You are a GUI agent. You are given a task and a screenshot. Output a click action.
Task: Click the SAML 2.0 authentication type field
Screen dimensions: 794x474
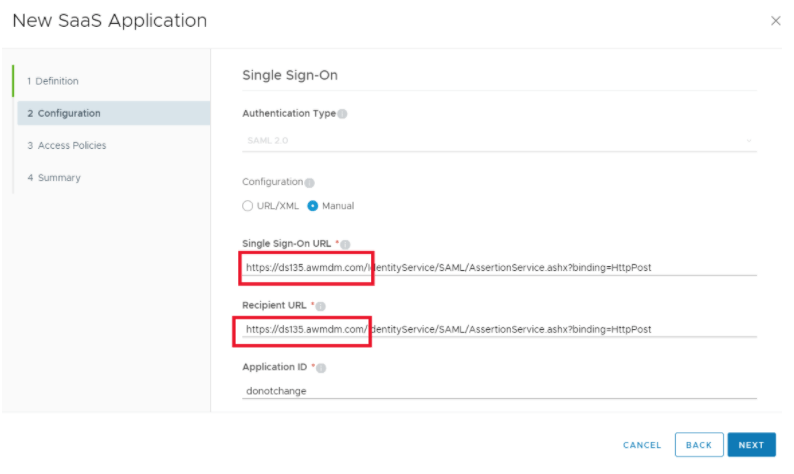(490, 140)
